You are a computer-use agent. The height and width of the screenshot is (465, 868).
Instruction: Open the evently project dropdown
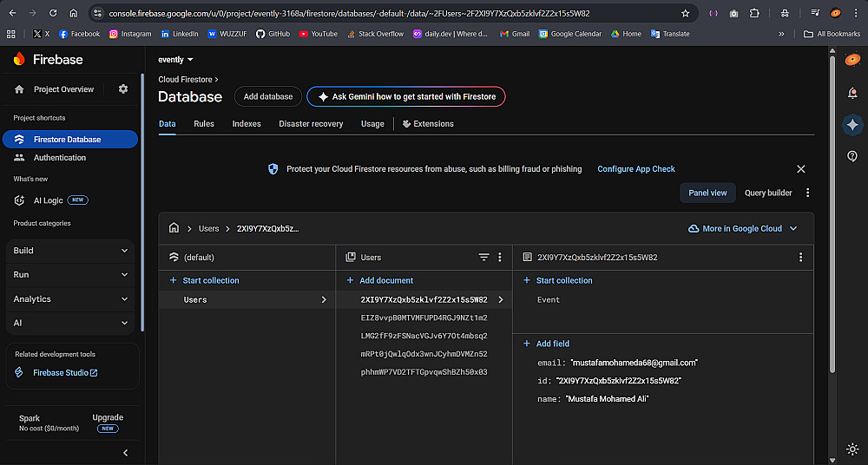click(x=175, y=60)
